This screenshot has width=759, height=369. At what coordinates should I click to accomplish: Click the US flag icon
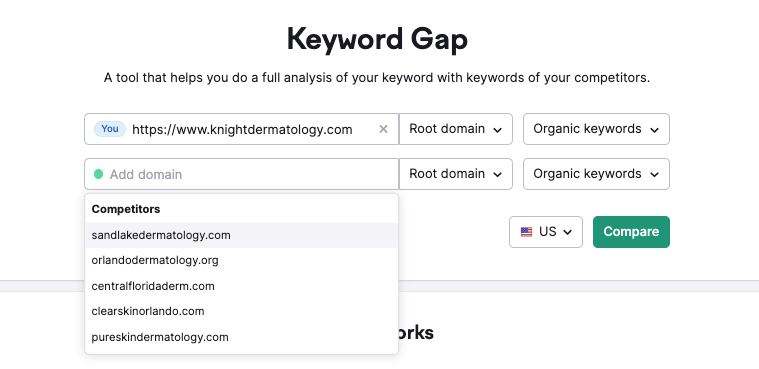click(526, 232)
